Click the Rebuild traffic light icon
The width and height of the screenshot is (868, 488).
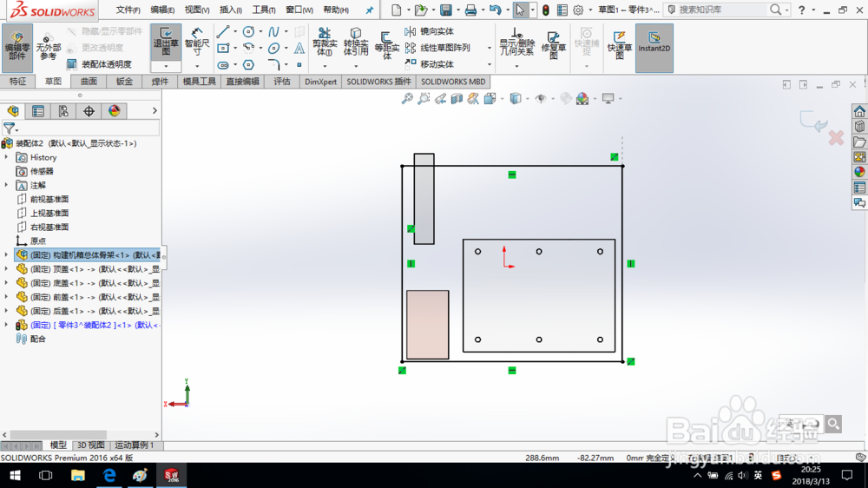pos(546,10)
